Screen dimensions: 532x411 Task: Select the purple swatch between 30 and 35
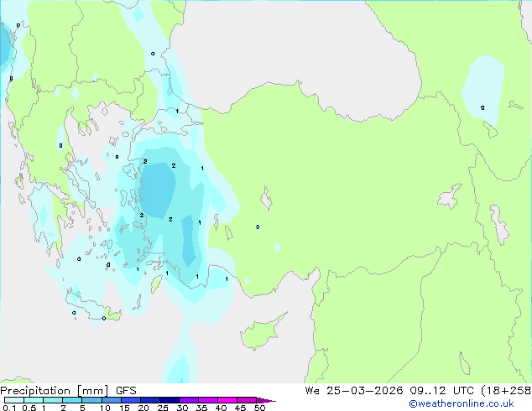pos(188,400)
